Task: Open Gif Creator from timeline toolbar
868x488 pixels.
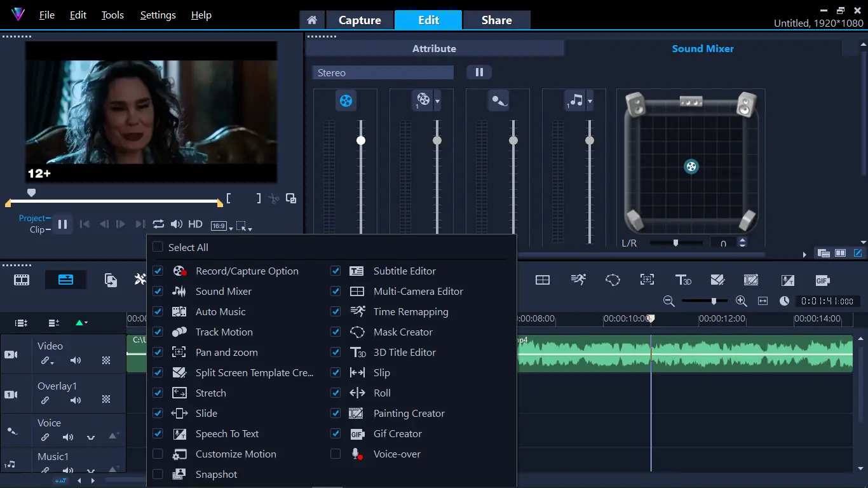Action: 822,280
